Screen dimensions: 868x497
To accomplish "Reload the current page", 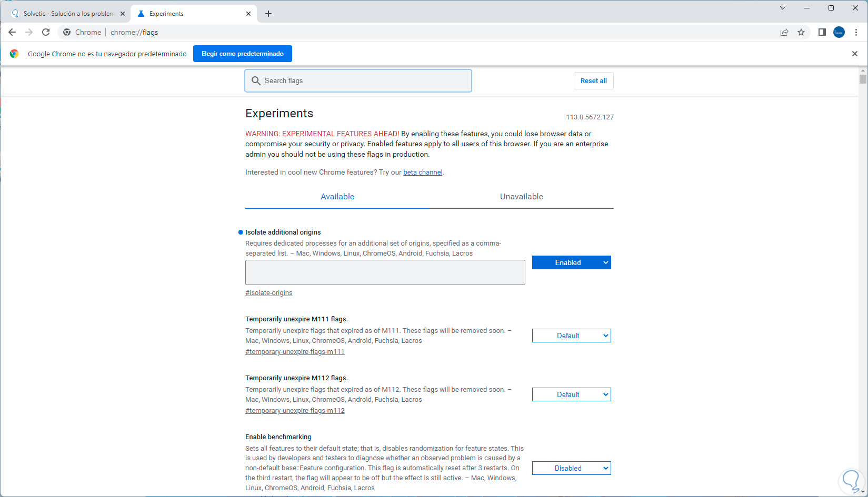I will 46,32.
